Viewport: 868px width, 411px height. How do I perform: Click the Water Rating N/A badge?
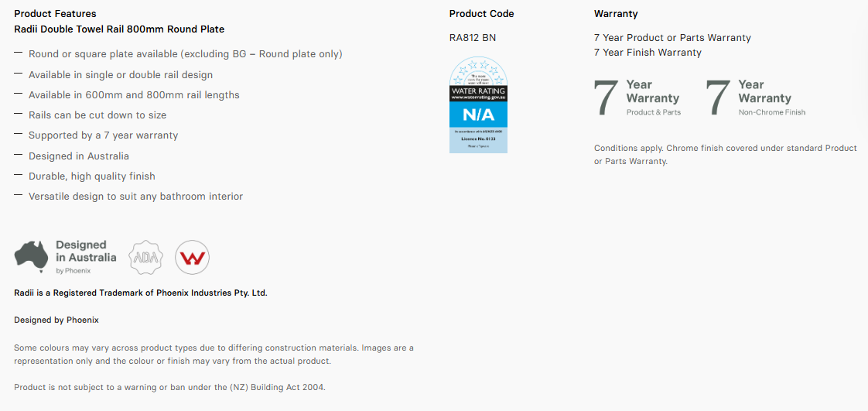point(478,104)
